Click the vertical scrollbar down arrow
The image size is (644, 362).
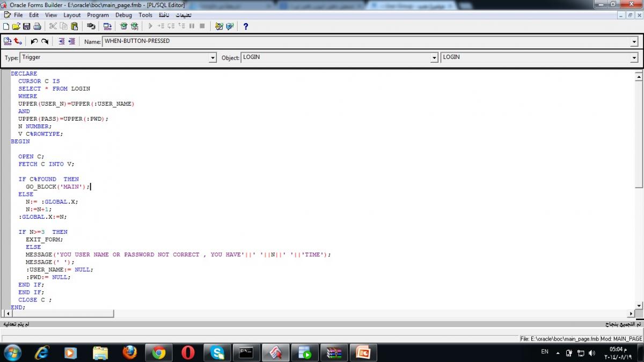[x=639, y=305]
